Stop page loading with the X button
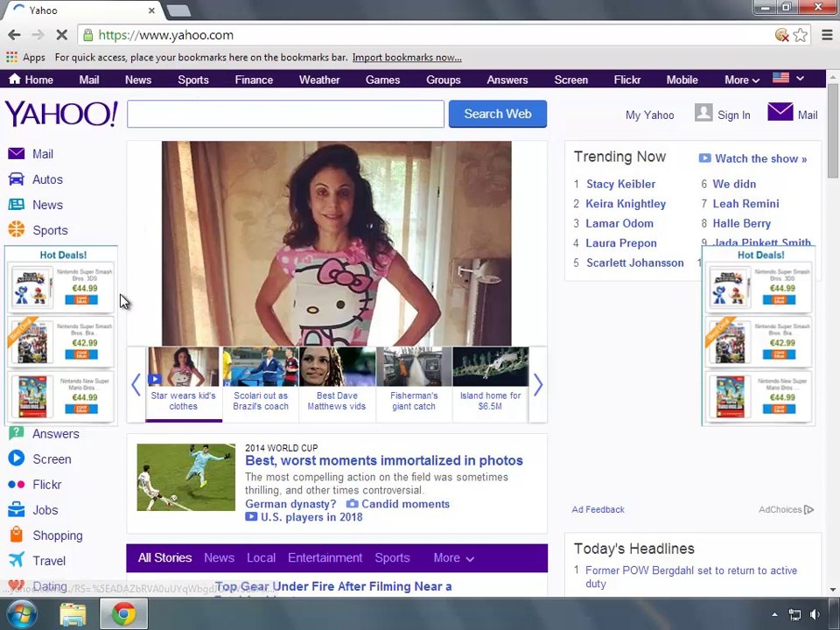This screenshot has width=840, height=630. [62, 35]
